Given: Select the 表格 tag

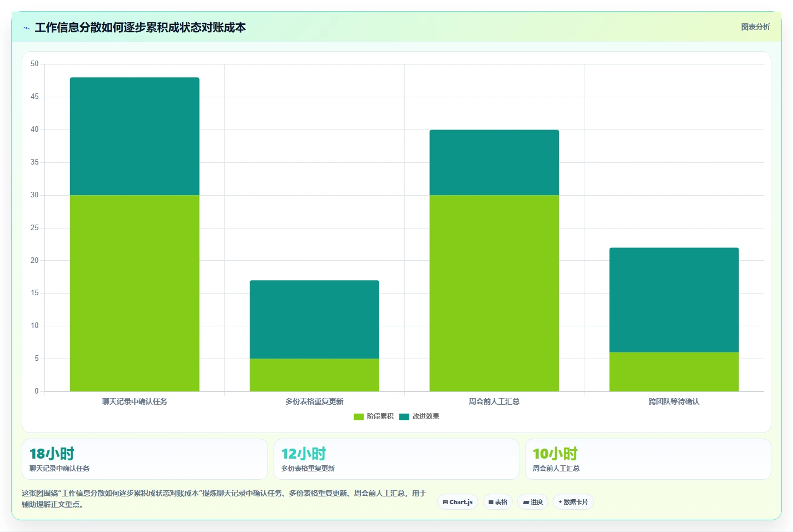Looking at the screenshot, I should click(498, 502).
